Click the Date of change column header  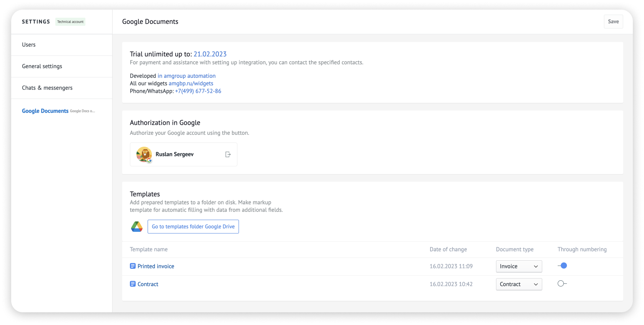[x=448, y=250]
